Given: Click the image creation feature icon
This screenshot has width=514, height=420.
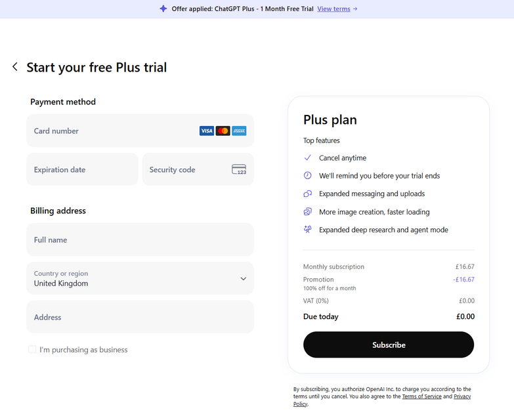Looking at the screenshot, I should point(307,212).
